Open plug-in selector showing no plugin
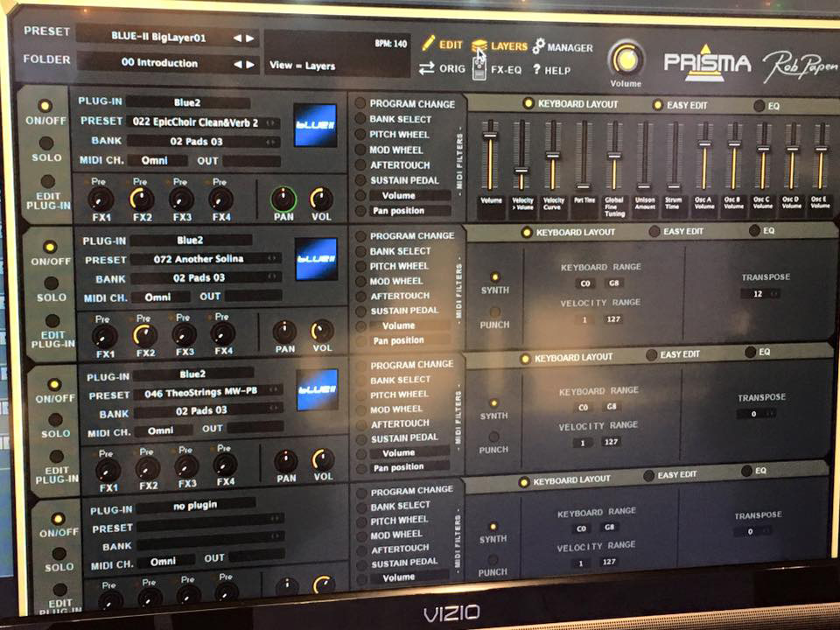840x630 pixels. tap(195, 505)
